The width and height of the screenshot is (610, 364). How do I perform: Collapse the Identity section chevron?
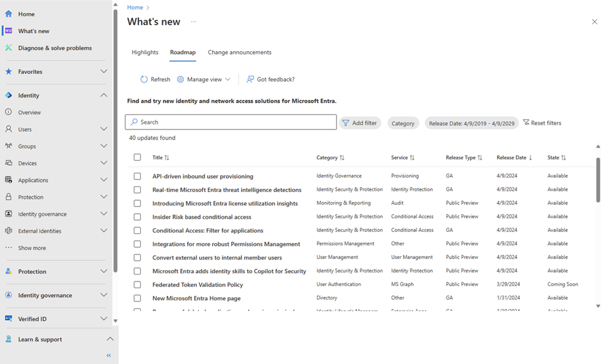pyautogui.click(x=104, y=96)
